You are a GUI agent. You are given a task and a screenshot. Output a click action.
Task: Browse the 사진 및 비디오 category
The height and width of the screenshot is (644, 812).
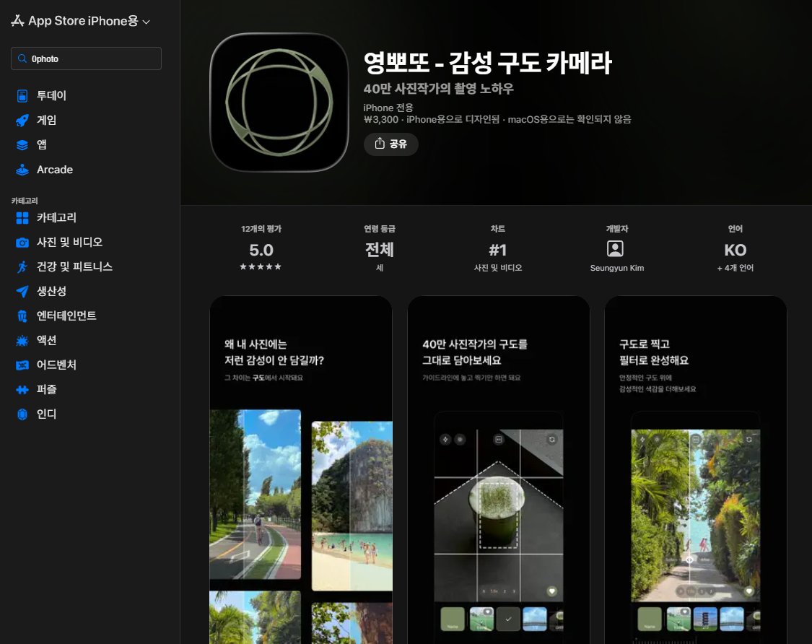(69, 242)
